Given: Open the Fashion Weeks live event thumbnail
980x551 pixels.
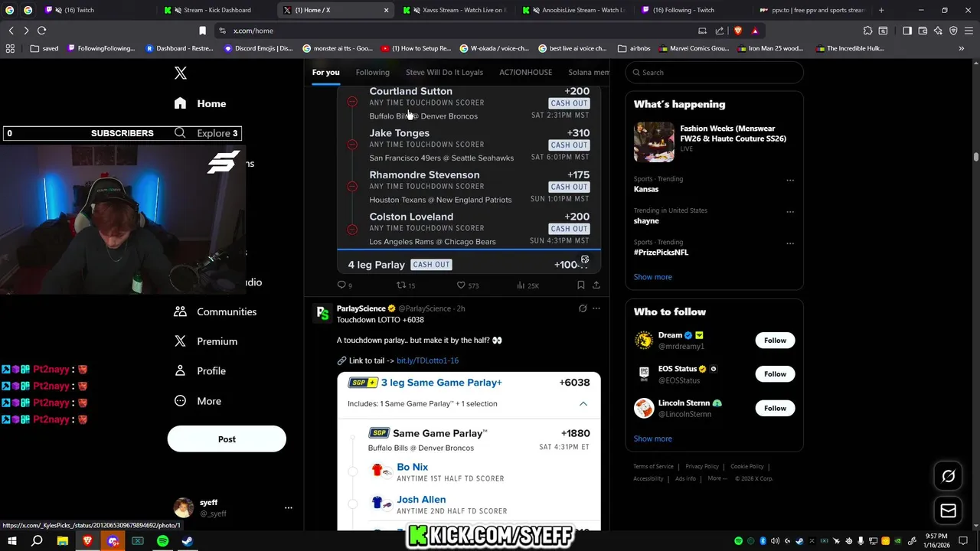Looking at the screenshot, I should pyautogui.click(x=653, y=142).
